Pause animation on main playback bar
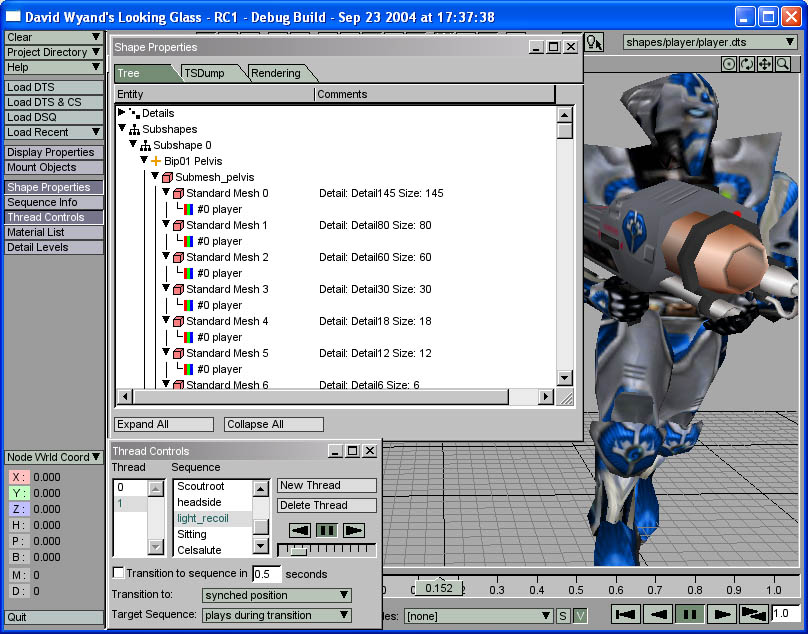The image size is (808, 634). [x=690, y=614]
